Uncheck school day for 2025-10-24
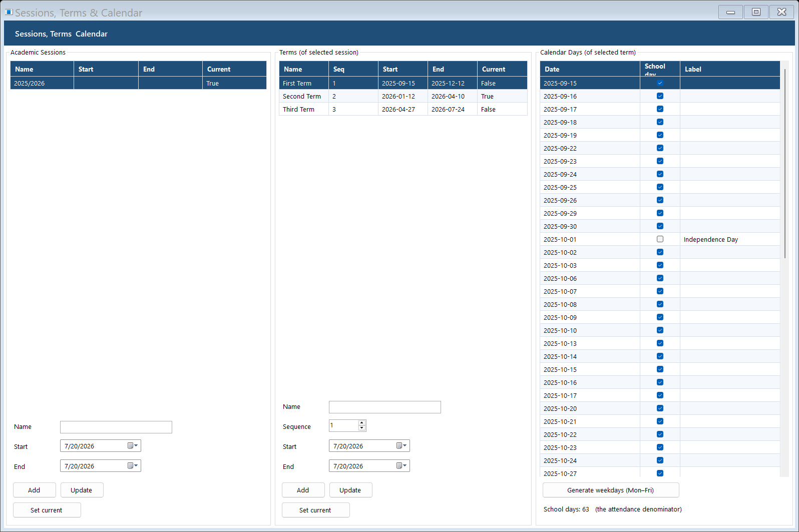 coord(660,460)
